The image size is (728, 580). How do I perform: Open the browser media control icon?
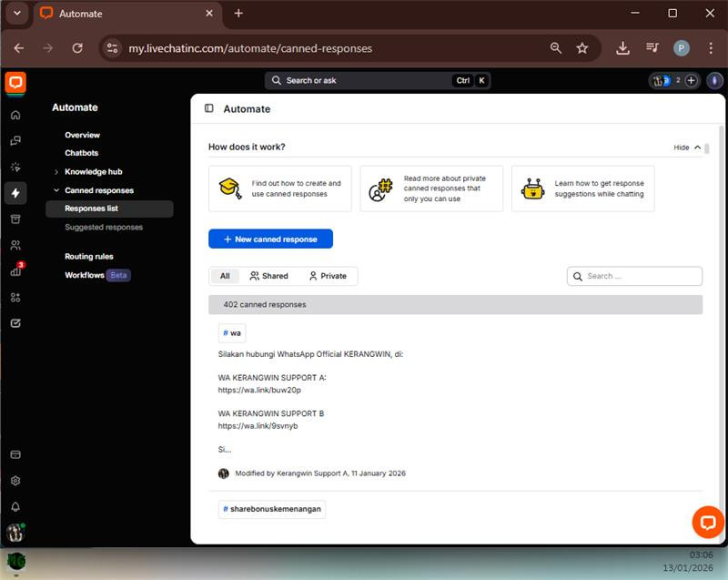click(652, 47)
